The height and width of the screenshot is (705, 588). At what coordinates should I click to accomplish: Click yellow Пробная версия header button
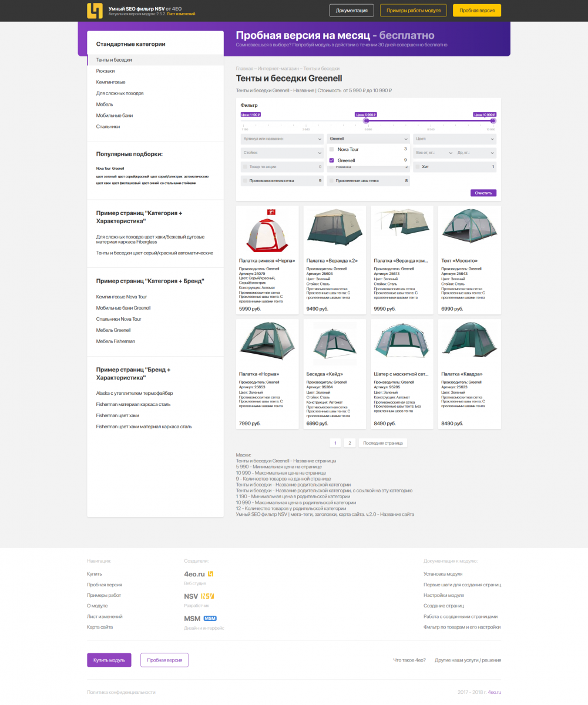[x=477, y=11]
